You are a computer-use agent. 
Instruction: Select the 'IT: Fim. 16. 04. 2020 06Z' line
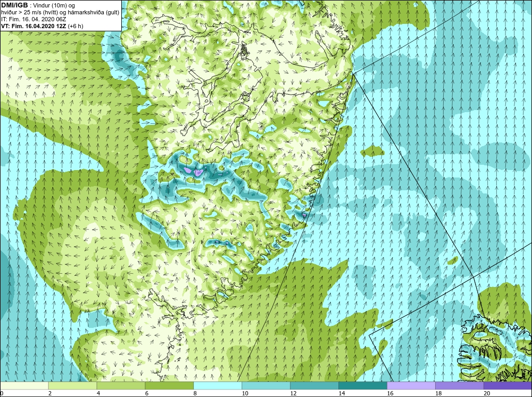click(34, 19)
